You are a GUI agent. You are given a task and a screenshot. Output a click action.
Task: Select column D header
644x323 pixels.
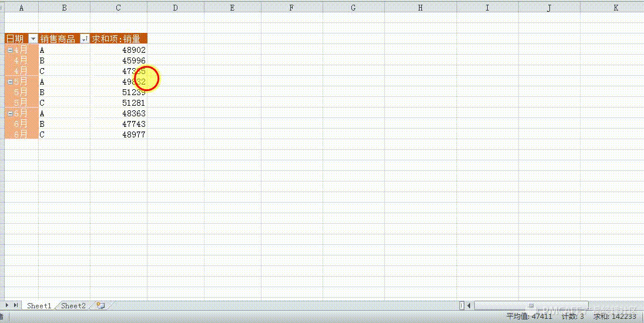pos(175,8)
